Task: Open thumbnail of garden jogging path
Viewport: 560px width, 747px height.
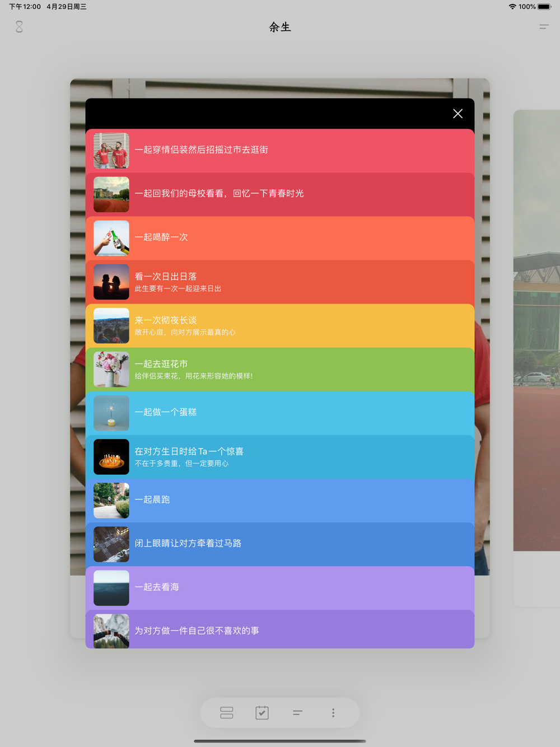Action: 111,500
